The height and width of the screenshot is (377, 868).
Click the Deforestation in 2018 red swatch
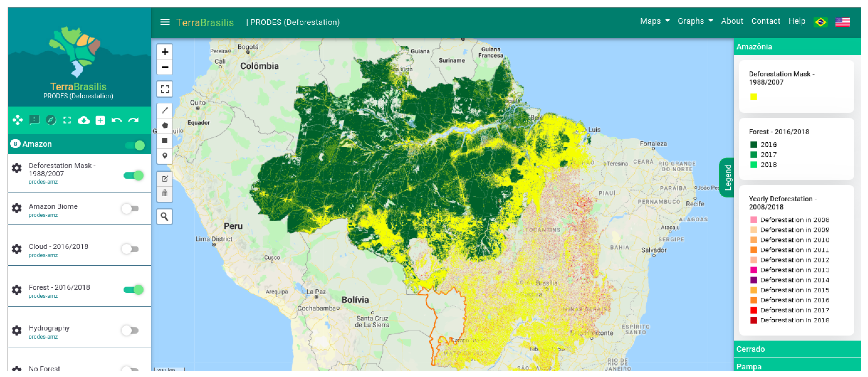[754, 320]
